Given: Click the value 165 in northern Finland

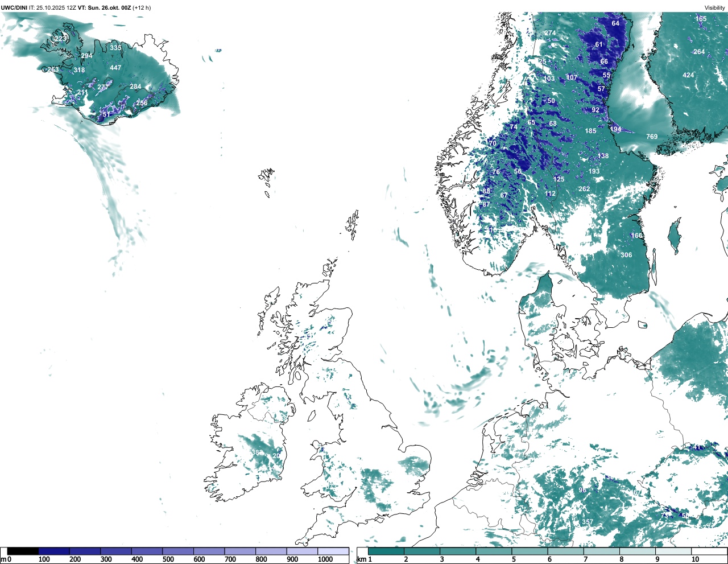Looking at the screenshot, I should click(x=701, y=19).
